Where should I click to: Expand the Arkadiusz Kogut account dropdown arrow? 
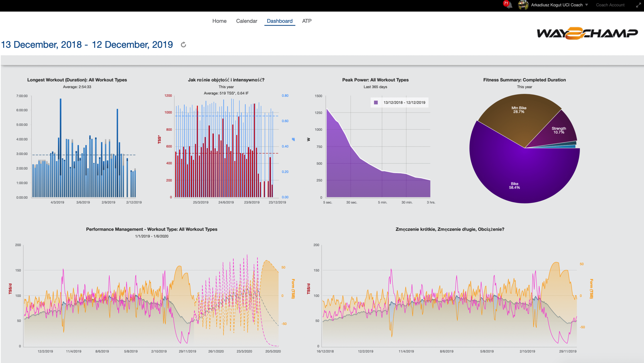point(587,5)
